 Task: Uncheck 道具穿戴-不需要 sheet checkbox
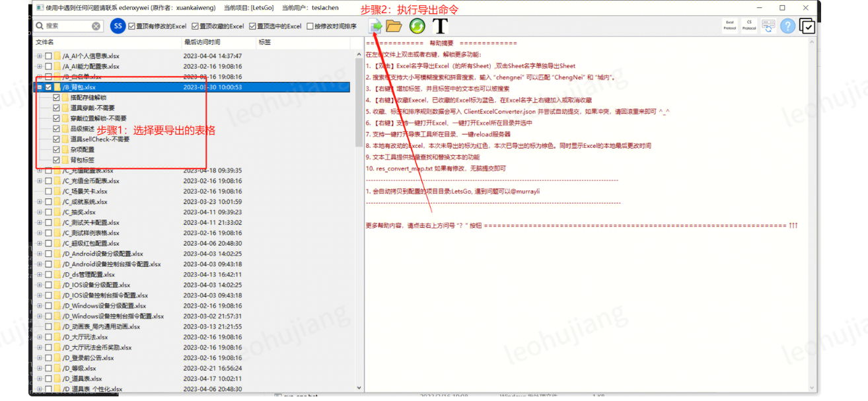coord(56,108)
